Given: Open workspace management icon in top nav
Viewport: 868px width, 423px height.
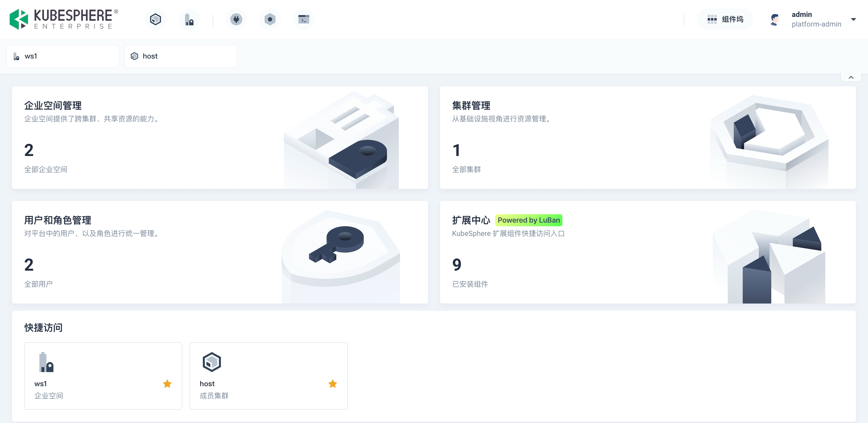Looking at the screenshot, I should point(189,19).
